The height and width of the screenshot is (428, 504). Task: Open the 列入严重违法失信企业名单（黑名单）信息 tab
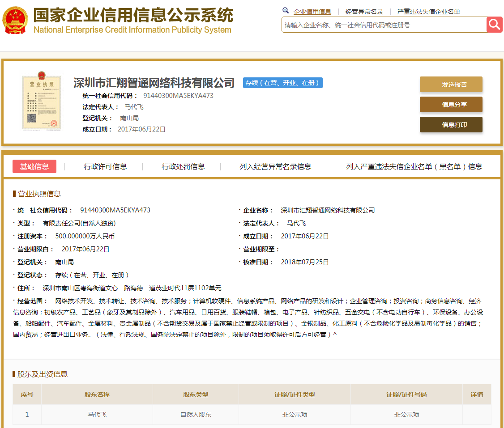click(x=414, y=166)
